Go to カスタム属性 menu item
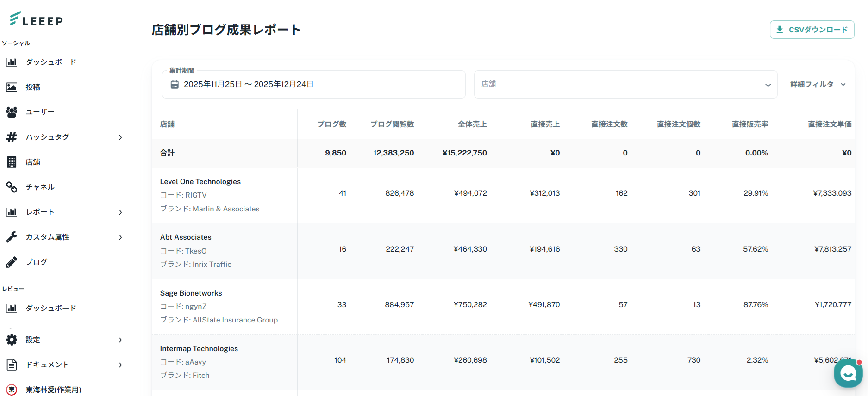The image size is (868, 396). tap(48, 237)
